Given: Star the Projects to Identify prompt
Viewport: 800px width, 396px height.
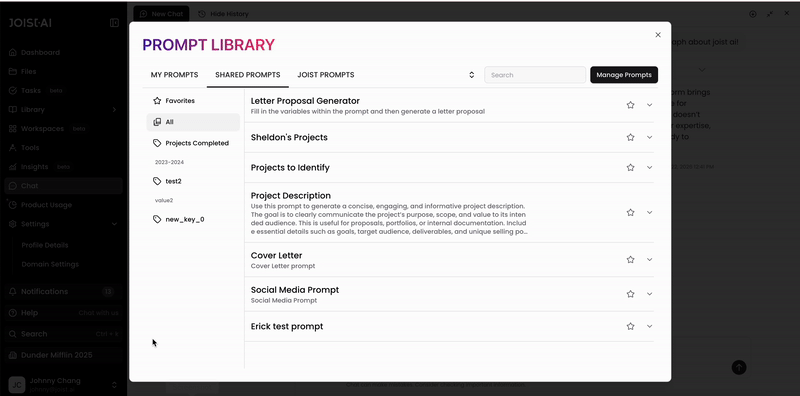Looking at the screenshot, I should pos(630,167).
